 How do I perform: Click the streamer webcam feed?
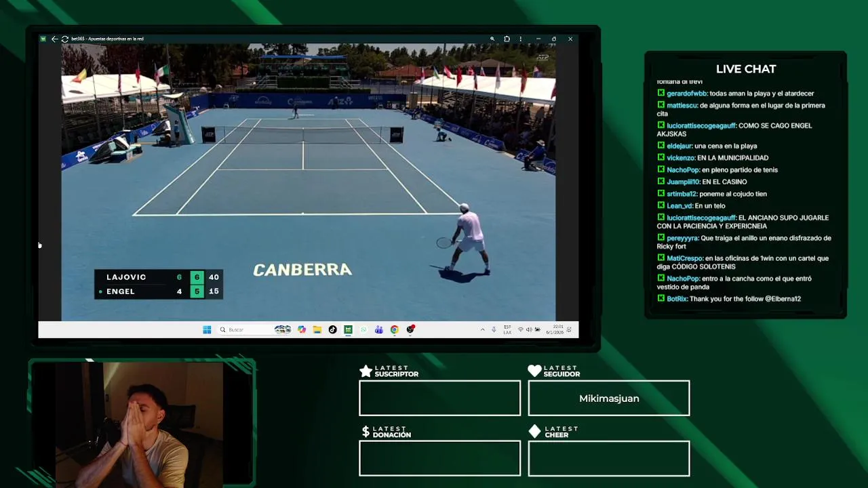pos(140,424)
